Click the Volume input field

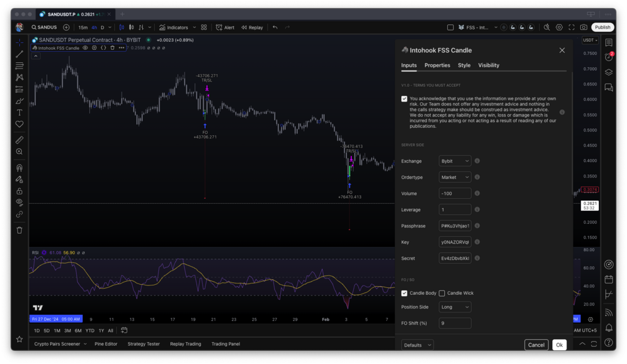[455, 193]
